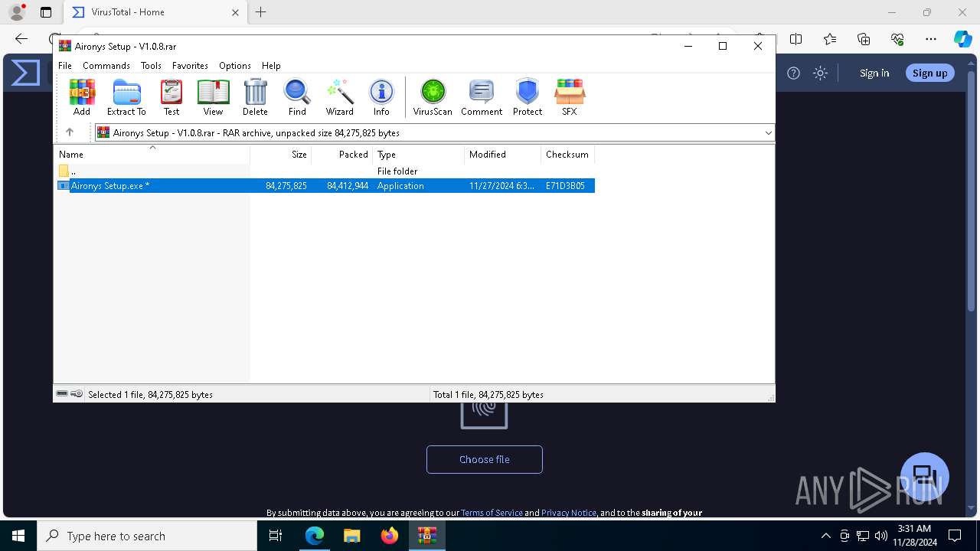Open the Find magnifier tool
980x551 pixels.
tap(297, 97)
